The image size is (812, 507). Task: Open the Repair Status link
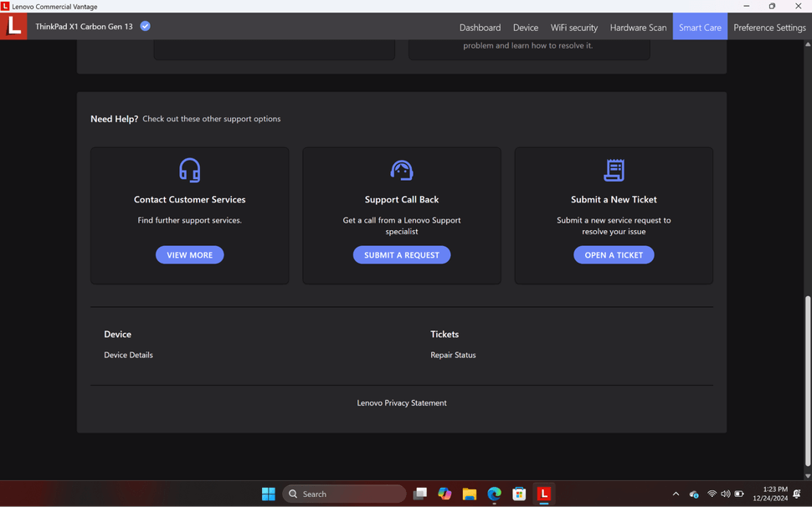[453, 355]
